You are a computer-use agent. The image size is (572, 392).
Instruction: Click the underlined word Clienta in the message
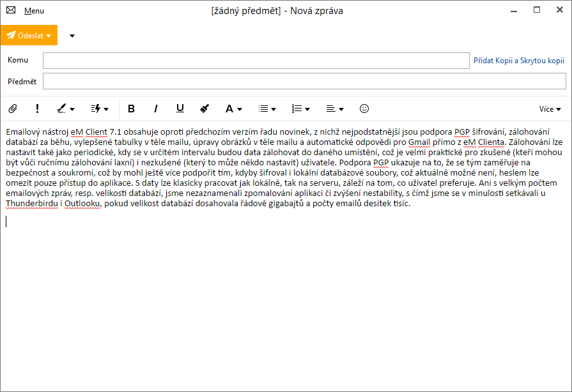[491, 142]
